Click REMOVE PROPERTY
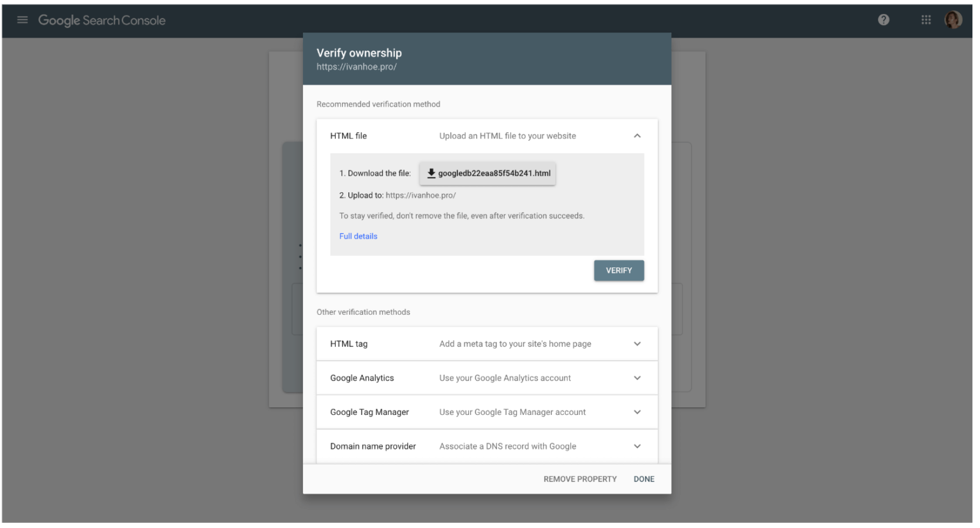The image size is (980, 528). tap(579, 479)
